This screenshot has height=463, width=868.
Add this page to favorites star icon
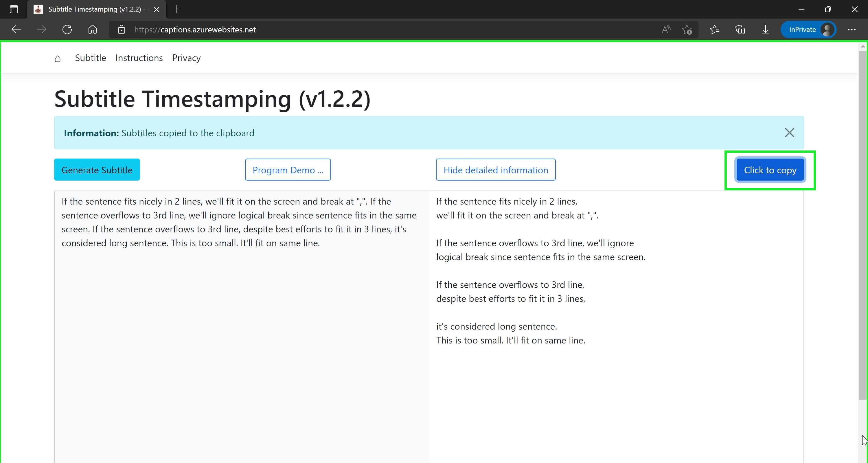click(x=687, y=30)
